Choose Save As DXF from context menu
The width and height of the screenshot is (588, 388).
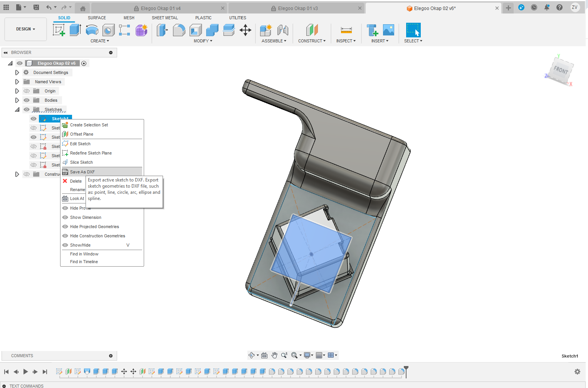82,172
